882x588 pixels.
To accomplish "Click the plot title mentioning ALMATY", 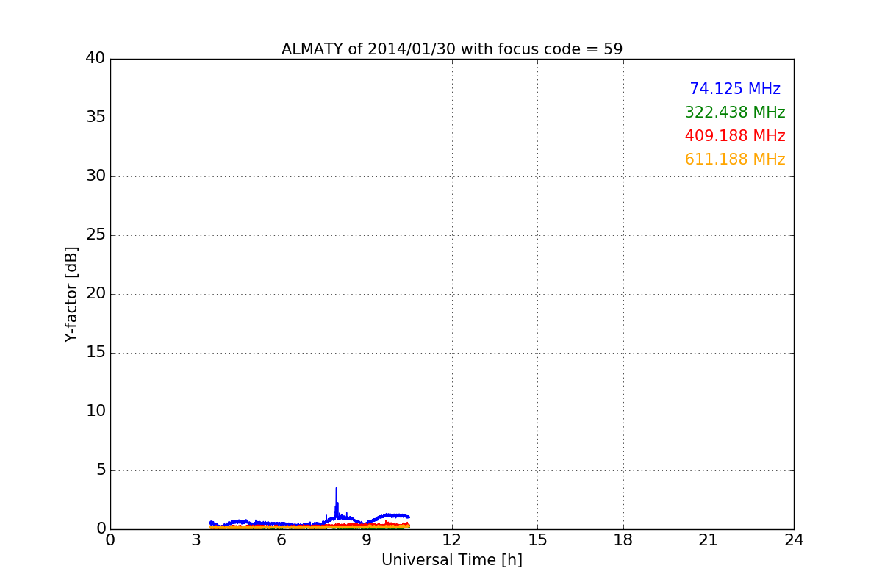I will pos(452,49).
